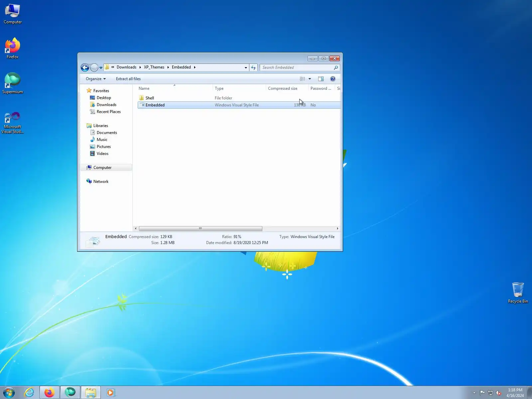This screenshot has width=532, height=399.
Task: Select the Embedded visual style file
Action: 239,105
